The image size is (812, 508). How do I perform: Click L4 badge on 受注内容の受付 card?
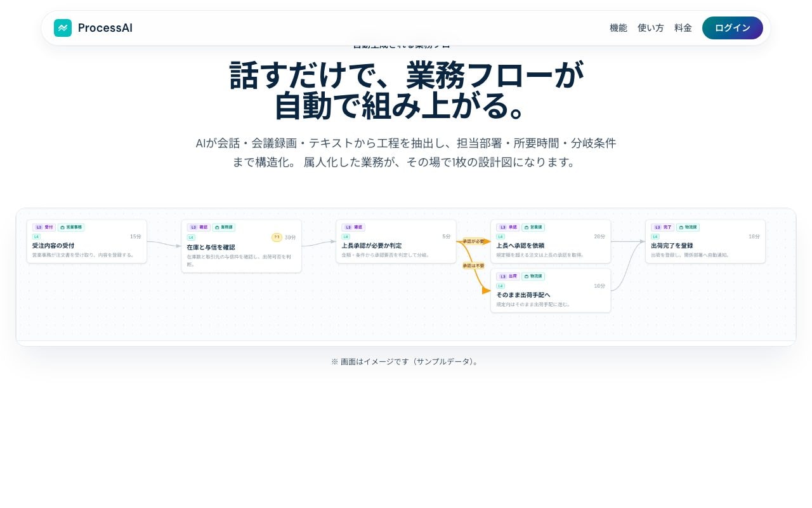36,236
